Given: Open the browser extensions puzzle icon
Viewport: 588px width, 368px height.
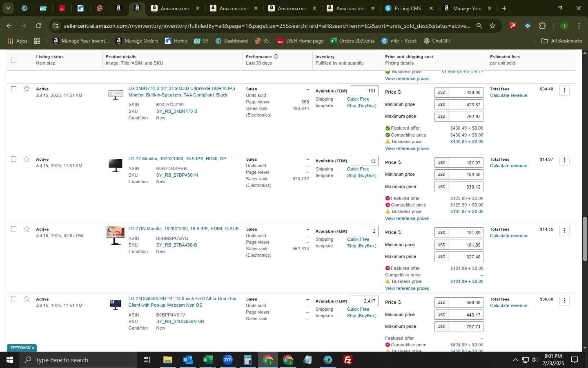Looking at the screenshot, I should pyautogui.click(x=542, y=26).
